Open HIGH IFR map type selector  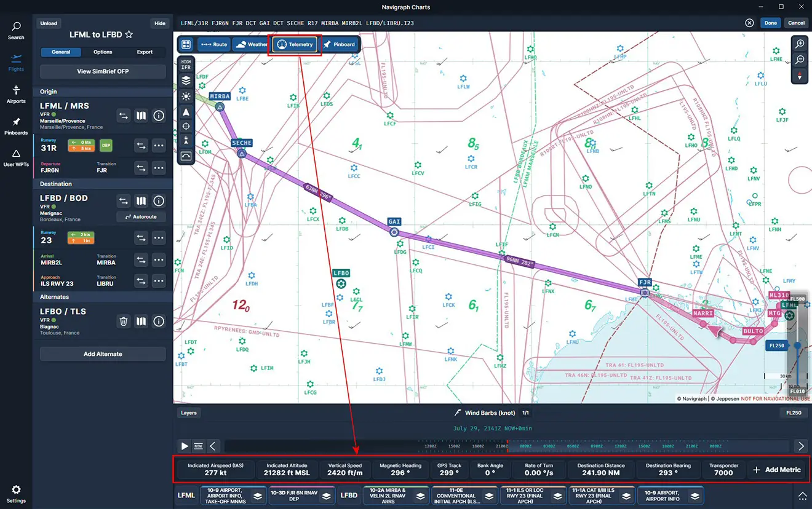pos(186,64)
